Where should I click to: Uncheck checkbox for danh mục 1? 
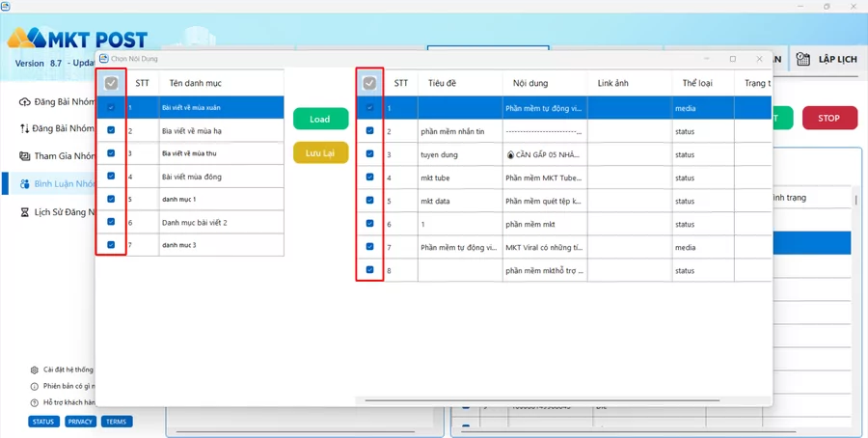pyautogui.click(x=111, y=199)
